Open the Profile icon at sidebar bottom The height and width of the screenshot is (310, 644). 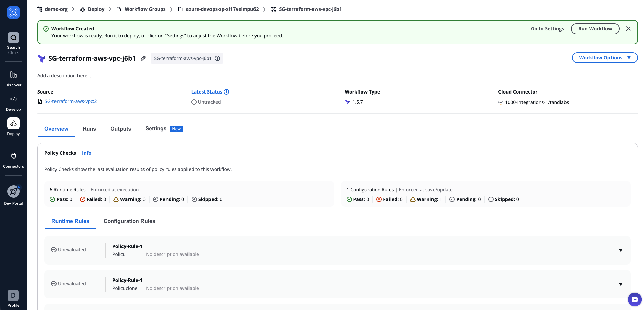[x=14, y=295]
